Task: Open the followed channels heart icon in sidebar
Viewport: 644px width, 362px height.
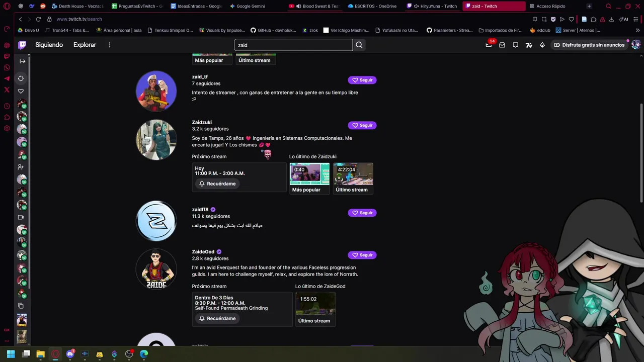Action: click(x=21, y=91)
